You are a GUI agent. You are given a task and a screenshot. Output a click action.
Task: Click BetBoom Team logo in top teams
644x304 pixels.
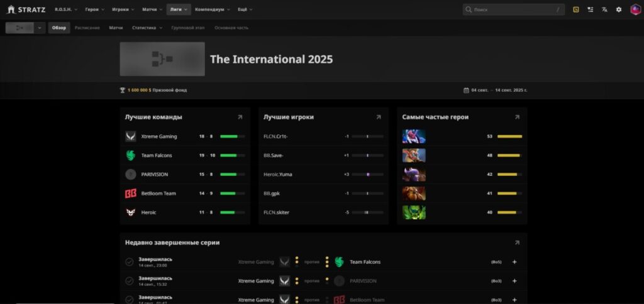pos(131,193)
